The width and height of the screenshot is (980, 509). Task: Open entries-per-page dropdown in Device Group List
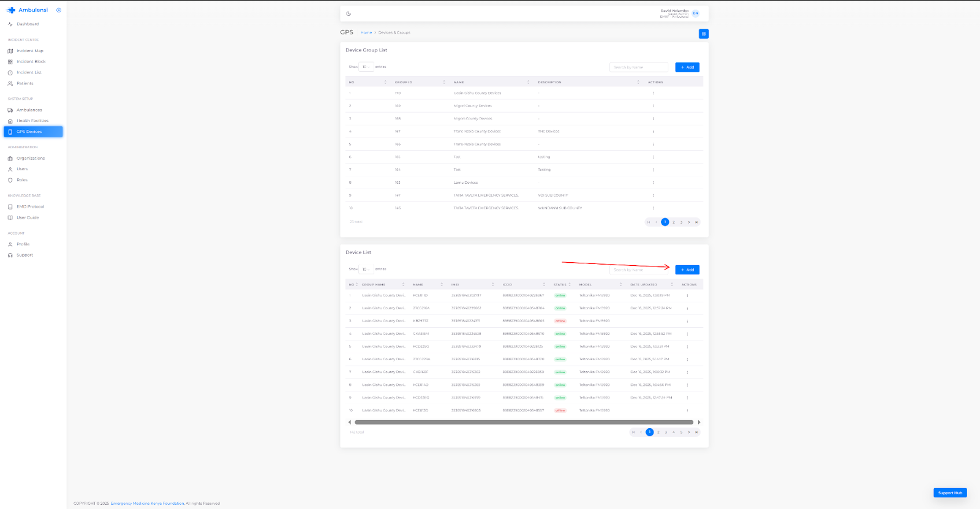[366, 67]
